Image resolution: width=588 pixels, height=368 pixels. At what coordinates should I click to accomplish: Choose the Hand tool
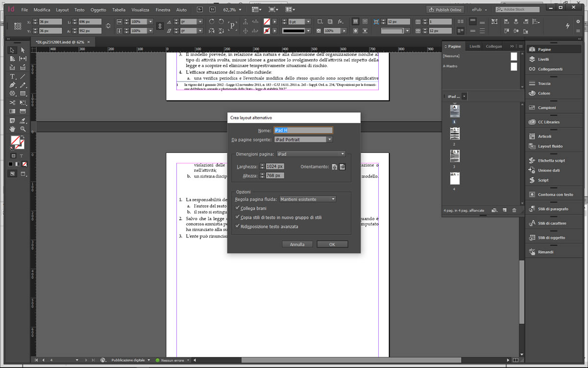[x=12, y=129]
